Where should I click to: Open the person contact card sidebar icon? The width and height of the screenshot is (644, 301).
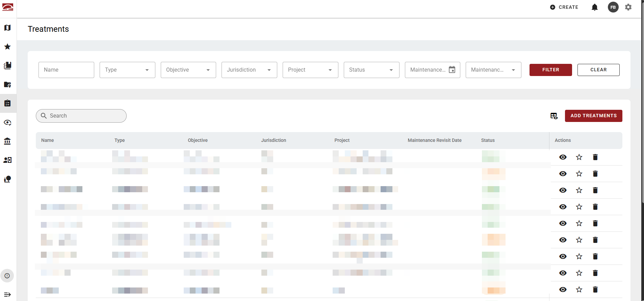pyautogui.click(x=7, y=160)
